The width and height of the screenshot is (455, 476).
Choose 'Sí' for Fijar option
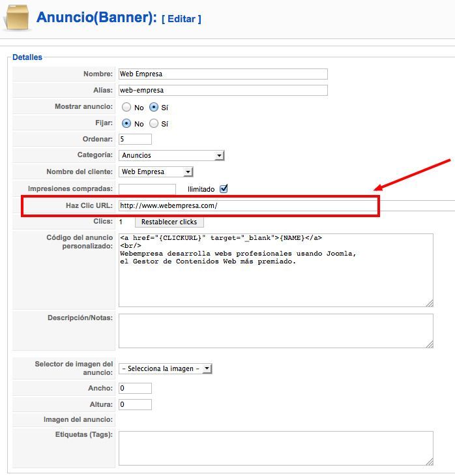[154, 123]
